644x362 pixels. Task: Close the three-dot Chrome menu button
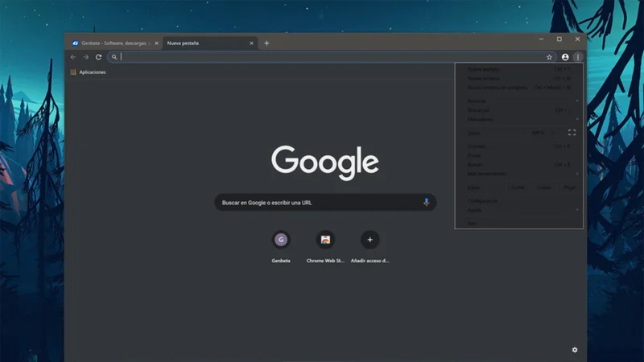pos(578,57)
